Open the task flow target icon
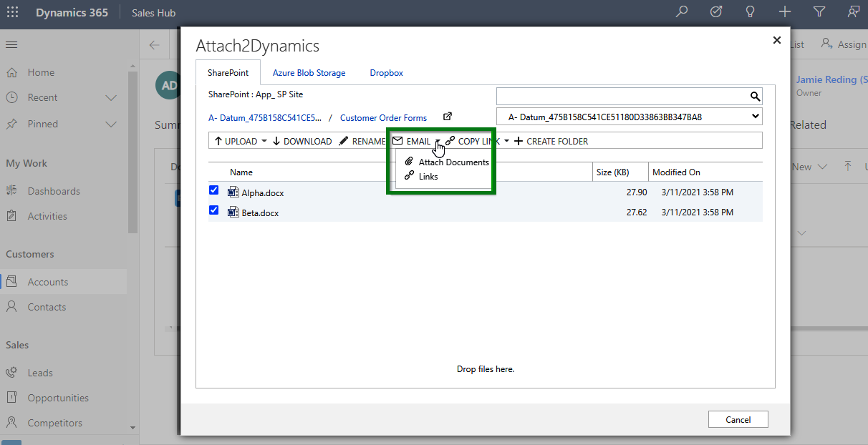868x445 pixels. [x=716, y=12]
